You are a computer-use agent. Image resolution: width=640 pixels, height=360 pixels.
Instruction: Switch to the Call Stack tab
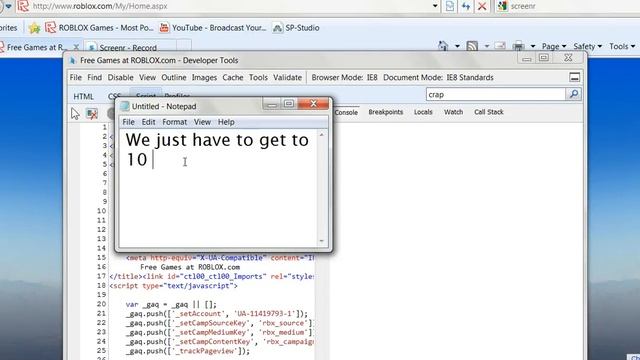(x=489, y=112)
